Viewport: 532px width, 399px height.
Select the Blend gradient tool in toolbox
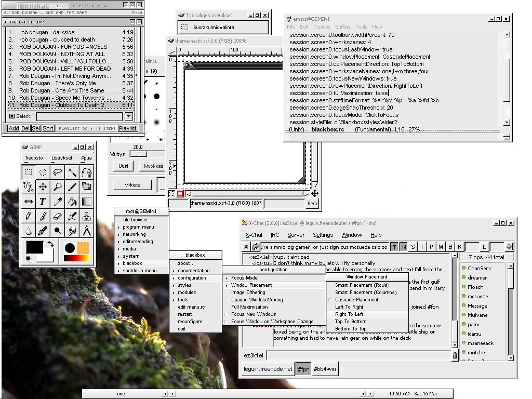pos(87,202)
